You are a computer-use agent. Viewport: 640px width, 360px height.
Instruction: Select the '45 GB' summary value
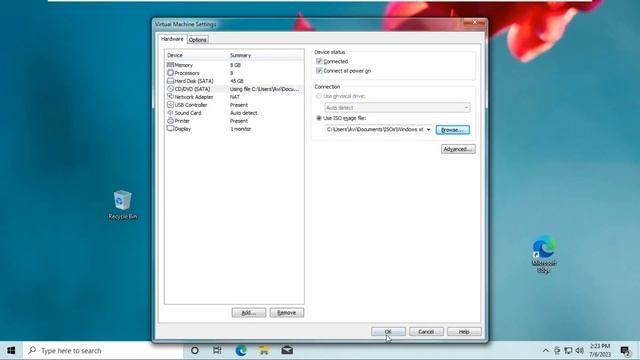click(237, 81)
